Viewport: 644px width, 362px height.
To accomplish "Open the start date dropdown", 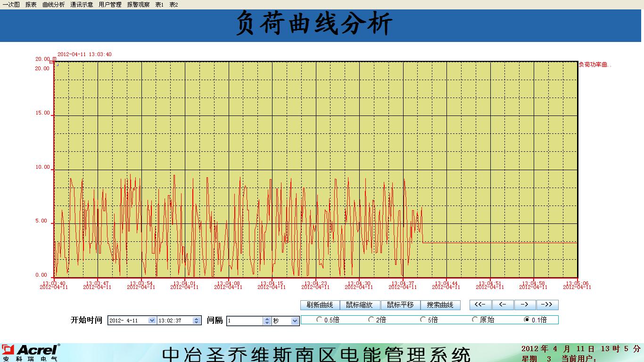I will click(152, 321).
